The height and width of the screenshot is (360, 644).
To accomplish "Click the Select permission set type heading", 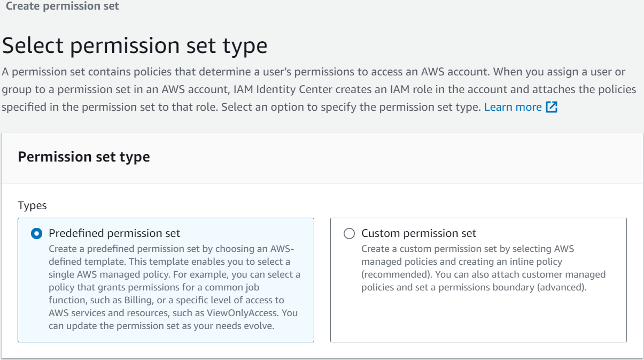I will coord(135,45).
